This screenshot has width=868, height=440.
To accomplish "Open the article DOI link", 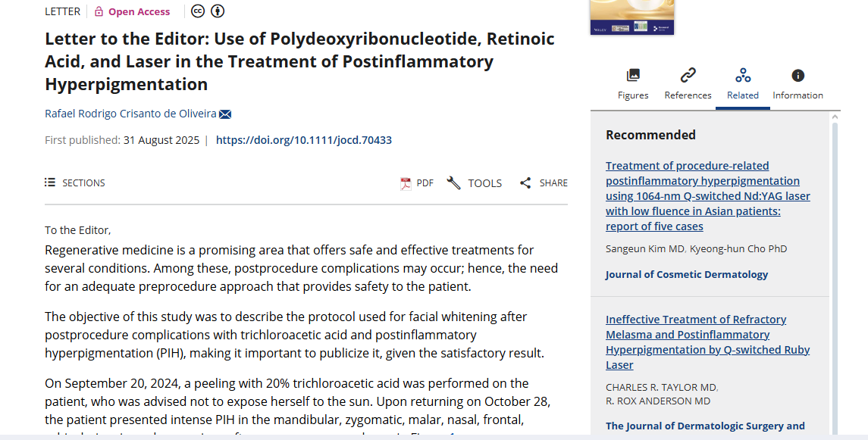I will [x=304, y=140].
